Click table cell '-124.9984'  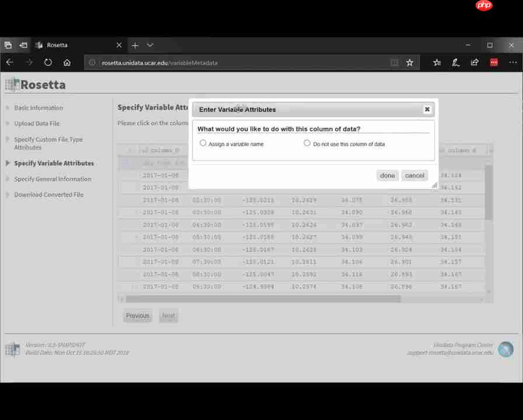pos(258,286)
